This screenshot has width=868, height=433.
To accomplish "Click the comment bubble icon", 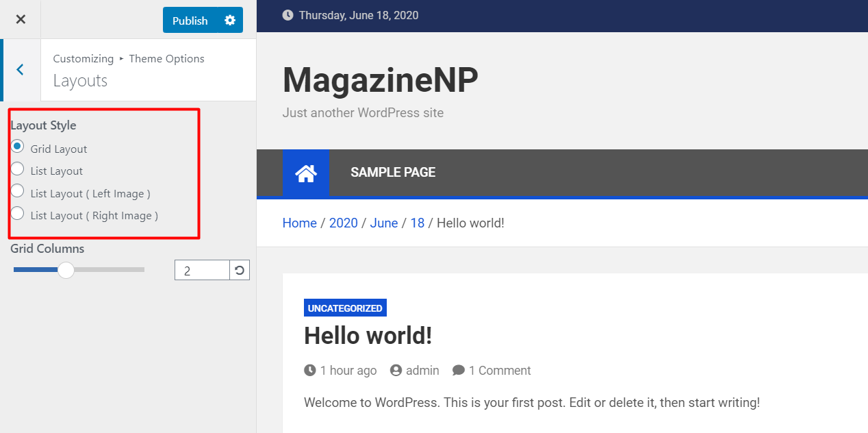I will [459, 371].
